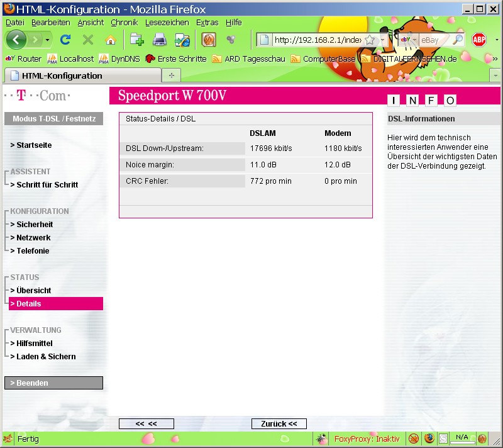Screen dimensions: 503x448
Task: Open the DynDNS bookmark
Action: click(x=119, y=59)
